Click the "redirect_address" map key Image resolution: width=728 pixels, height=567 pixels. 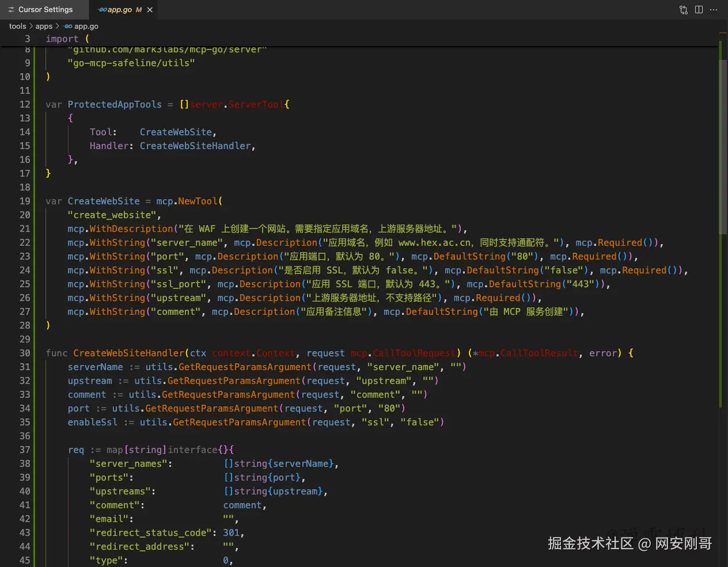click(x=142, y=547)
